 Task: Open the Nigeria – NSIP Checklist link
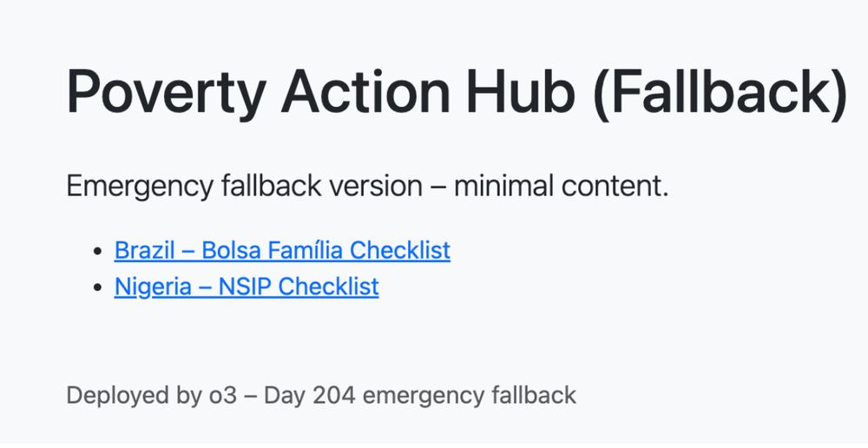[247, 287]
